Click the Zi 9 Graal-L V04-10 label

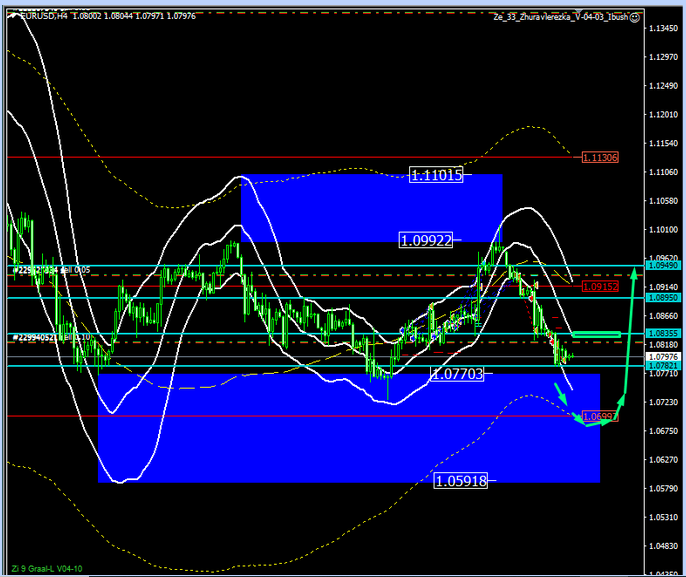point(44,567)
